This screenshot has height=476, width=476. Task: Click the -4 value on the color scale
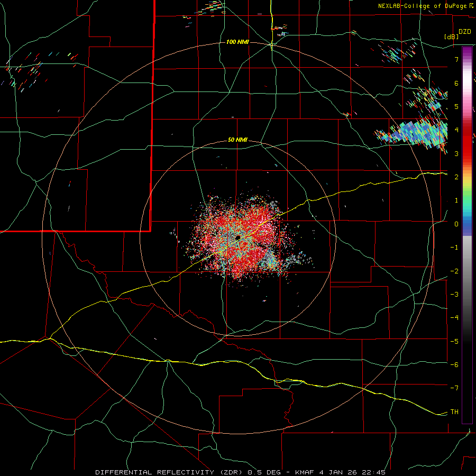(x=454, y=318)
